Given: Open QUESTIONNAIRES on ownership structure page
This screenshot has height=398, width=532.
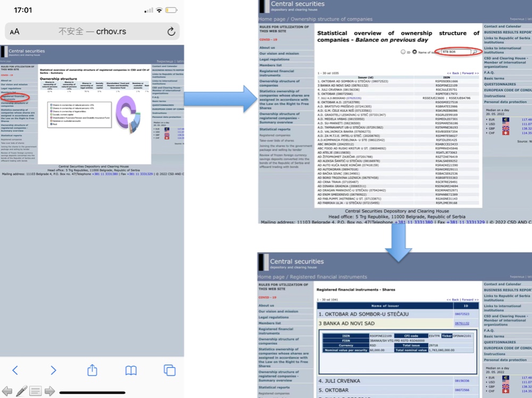Looking at the screenshot, I should [x=500, y=84].
